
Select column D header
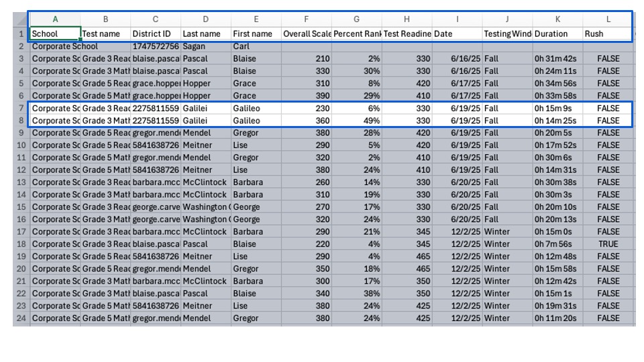[206, 19]
